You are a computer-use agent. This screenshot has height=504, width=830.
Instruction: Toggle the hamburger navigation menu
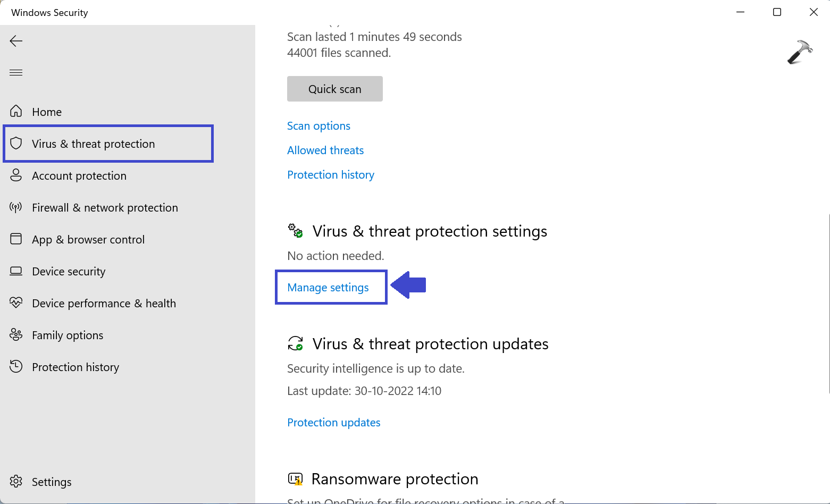(16, 72)
